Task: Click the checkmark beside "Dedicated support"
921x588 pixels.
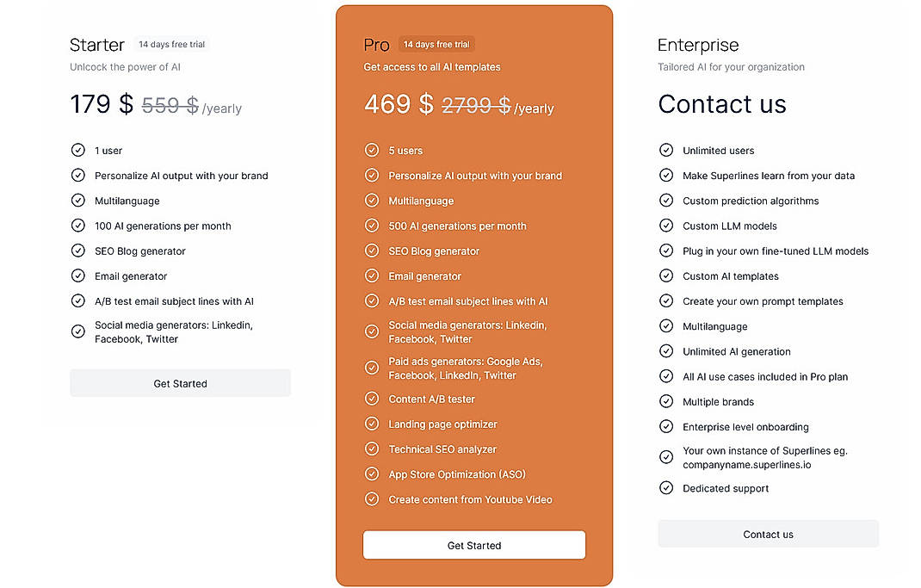Action: tap(666, 488)
